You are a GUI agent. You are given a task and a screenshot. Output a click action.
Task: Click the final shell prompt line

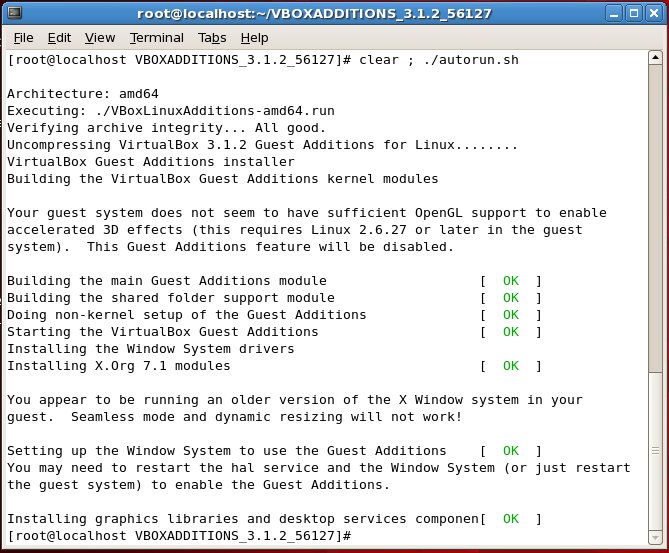[179, 536]
